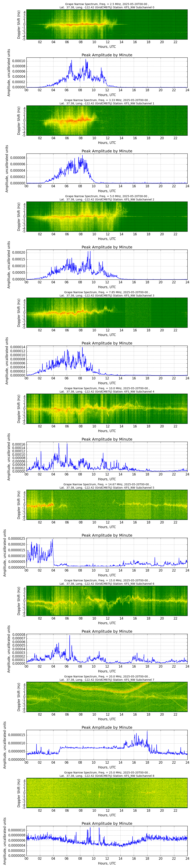Click the 2.5 MHz Subchannel 0 spectrum title

coord(107,6)
